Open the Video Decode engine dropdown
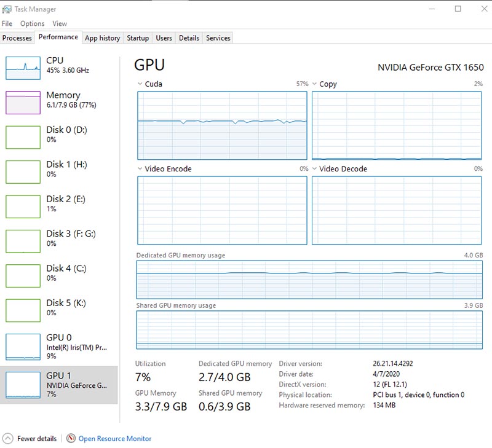This screenshot has height=448, width=492. (314, 168)
